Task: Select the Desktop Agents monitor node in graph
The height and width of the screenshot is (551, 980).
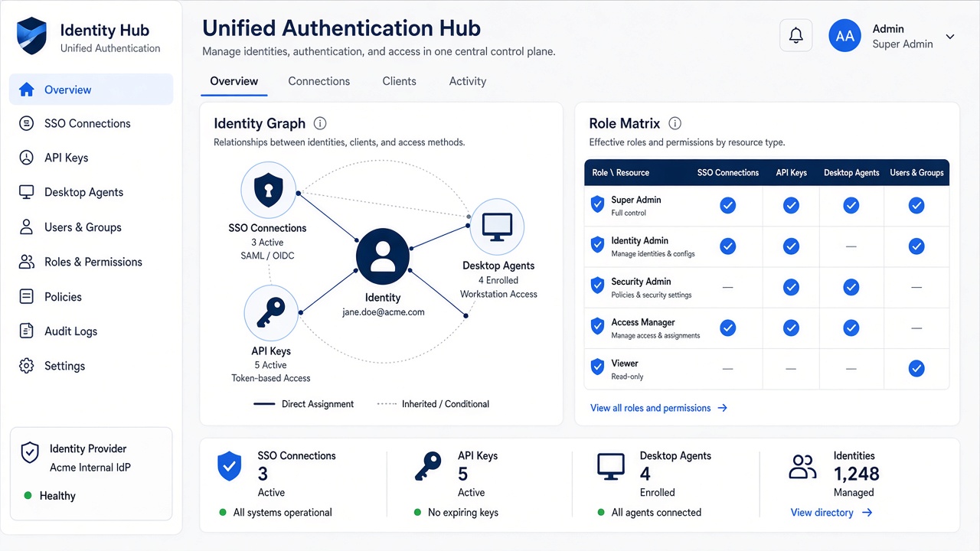Action: click(x=496, y=227)
